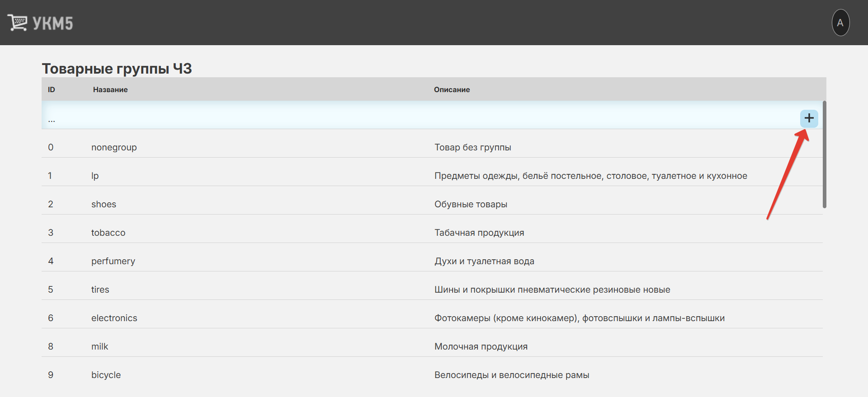The width and height of the screenshot is (868, 397).
Task: Click the Название column header
Action: click(x=110, y=89)
